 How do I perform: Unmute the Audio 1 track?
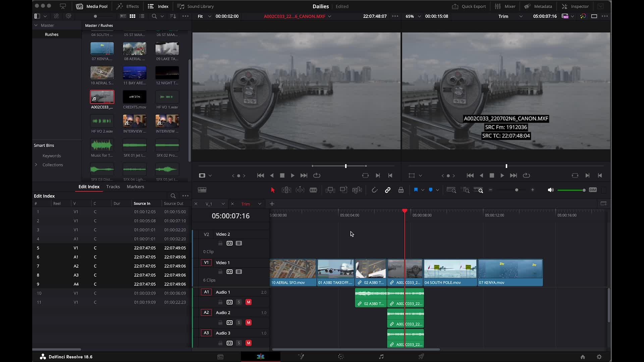[249, 302]
